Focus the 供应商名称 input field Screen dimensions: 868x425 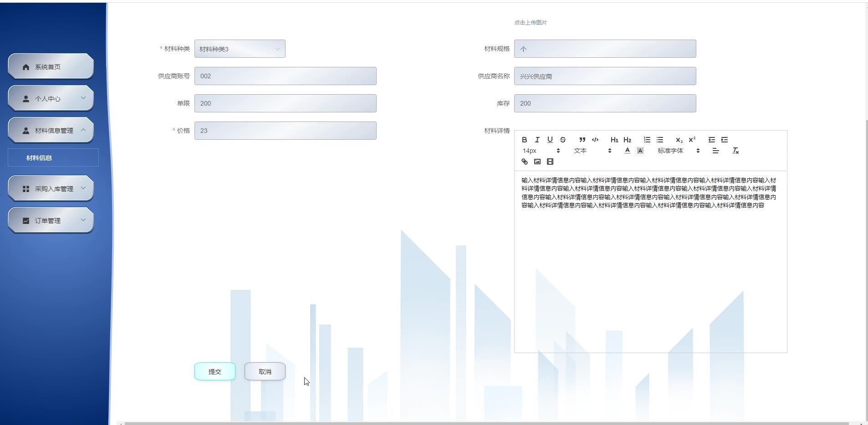605,76
